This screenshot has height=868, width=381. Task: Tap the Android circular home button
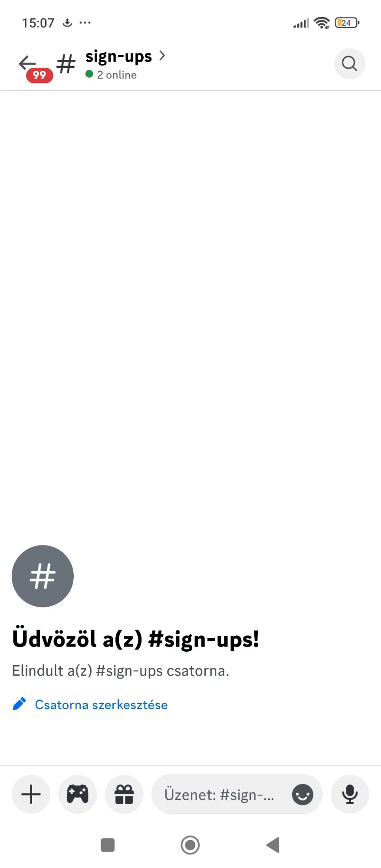190,845
